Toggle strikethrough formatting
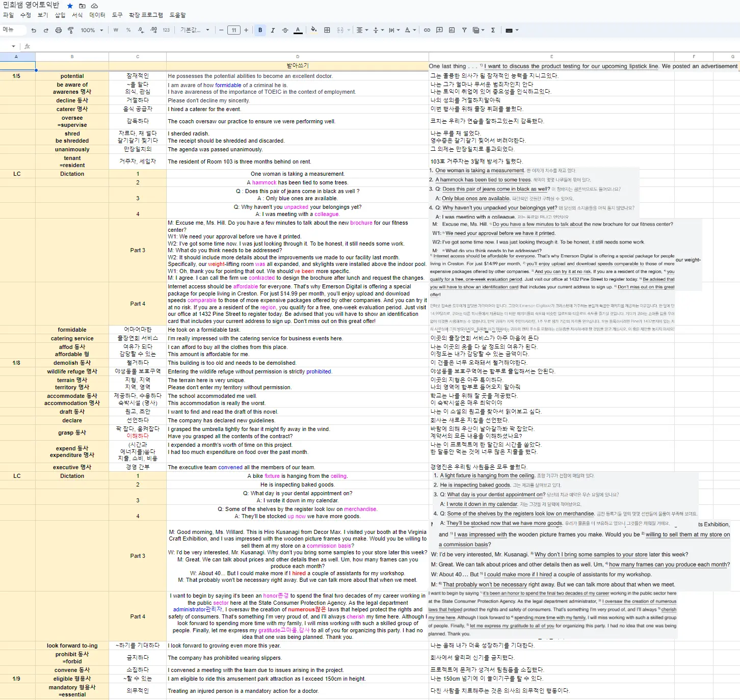This screenshot has height=700, width=740. [285, 30]
